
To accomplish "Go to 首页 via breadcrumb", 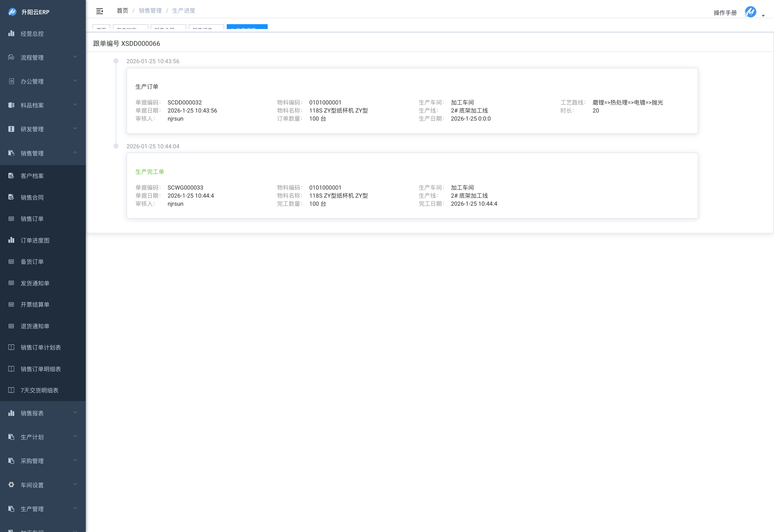I will (122, 11).
